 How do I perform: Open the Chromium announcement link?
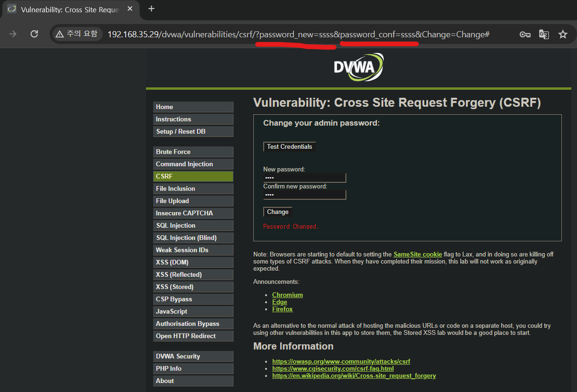(287, 295)
